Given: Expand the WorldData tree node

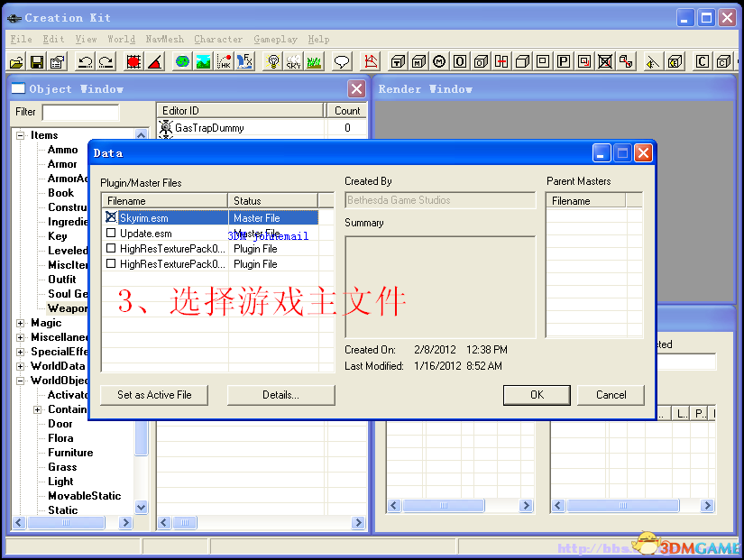Looking at the screenshot, I should (x=20, y=366).
